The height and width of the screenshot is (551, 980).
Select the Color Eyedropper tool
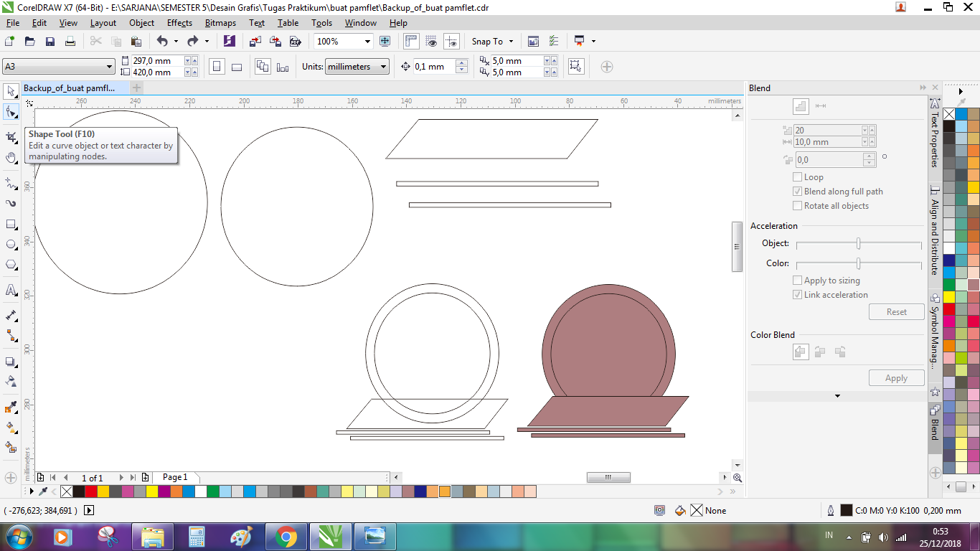[11, 408]
